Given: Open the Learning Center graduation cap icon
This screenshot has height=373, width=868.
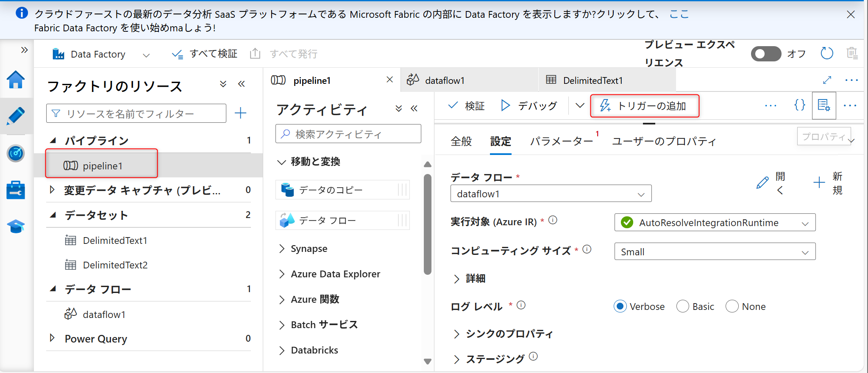Looking at the screenshot, I should pyautogui.click(x=16, y=227).
